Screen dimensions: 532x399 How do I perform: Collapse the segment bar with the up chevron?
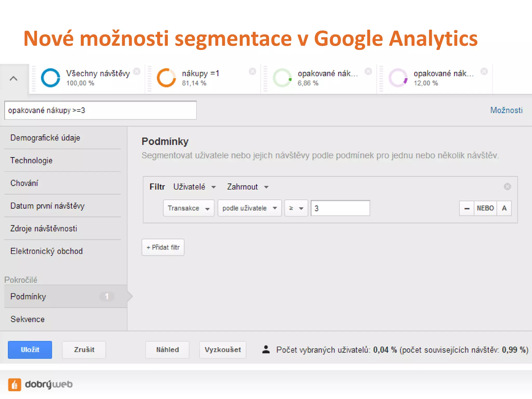(x=14, y=78)
